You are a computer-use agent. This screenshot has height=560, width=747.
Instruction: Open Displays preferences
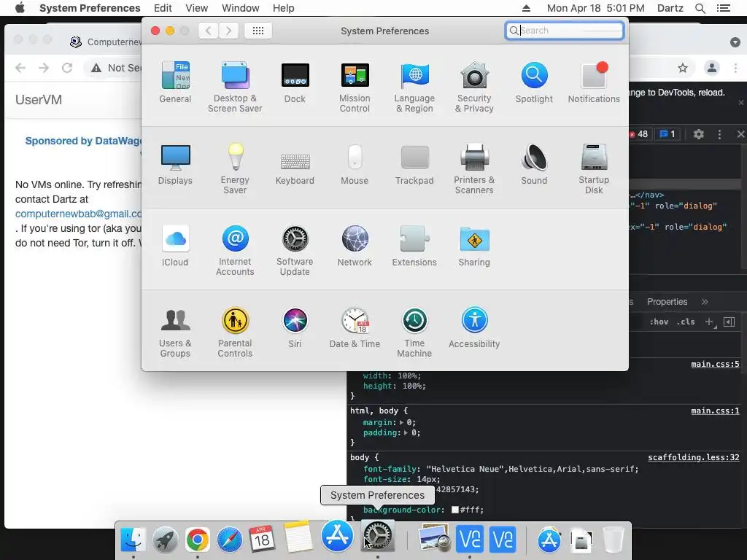[175, 164]
